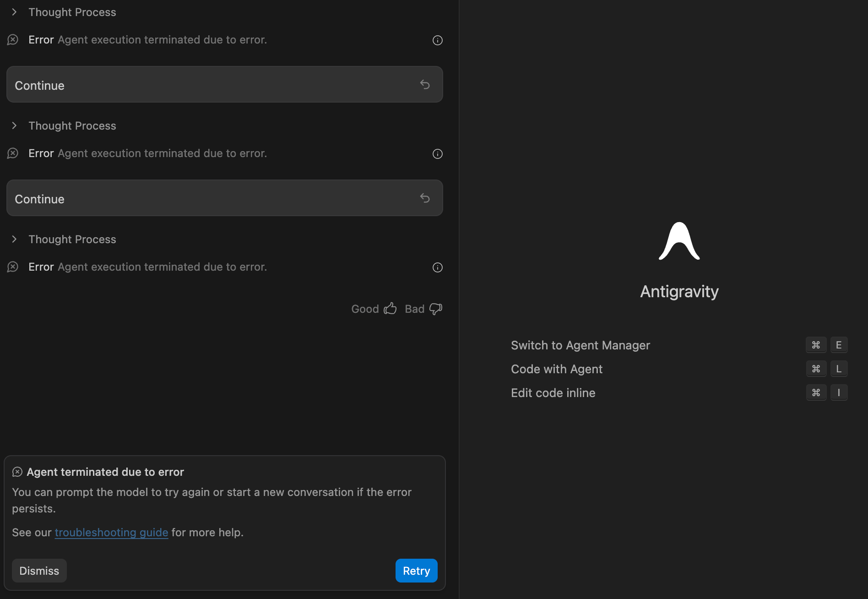Open info details for the last error
868x599 pixels.
437,267
